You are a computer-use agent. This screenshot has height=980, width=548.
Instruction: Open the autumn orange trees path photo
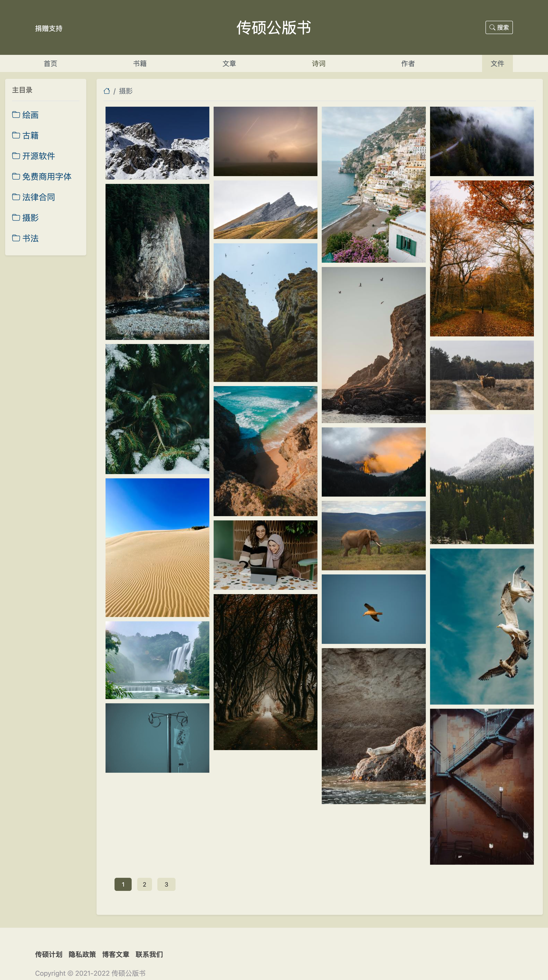coord(482,258)
